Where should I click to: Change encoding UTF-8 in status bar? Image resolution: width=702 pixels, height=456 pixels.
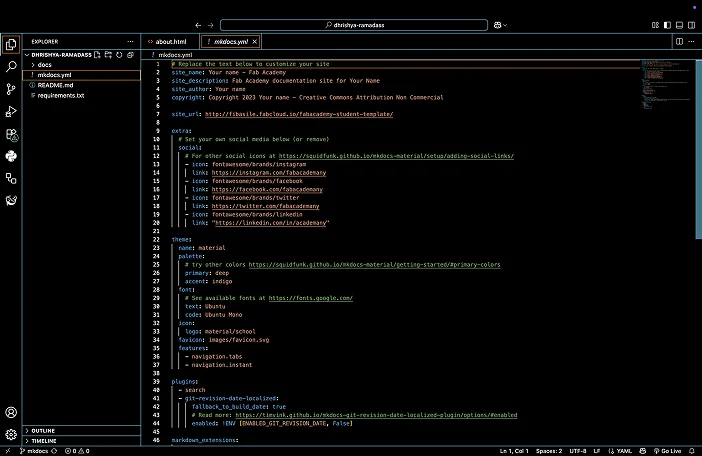578,451
